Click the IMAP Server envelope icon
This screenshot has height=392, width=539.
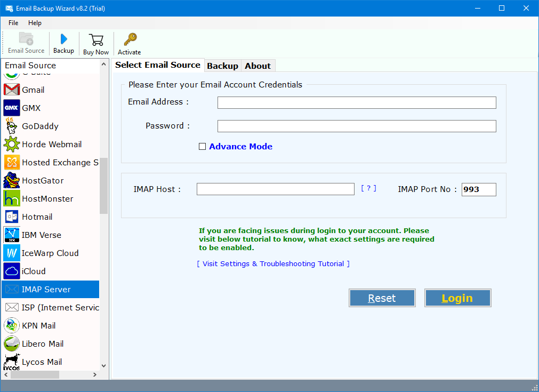(12, 289)
